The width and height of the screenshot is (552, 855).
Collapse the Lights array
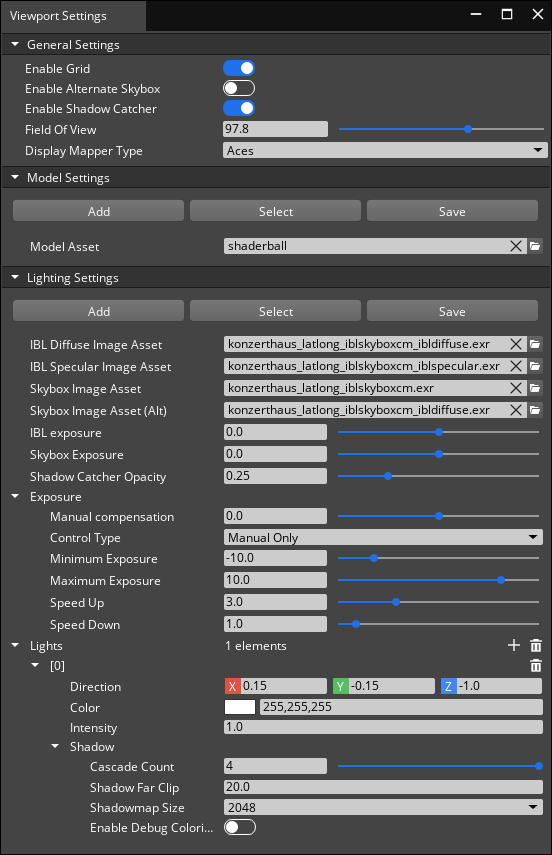[x=15, y=645]
